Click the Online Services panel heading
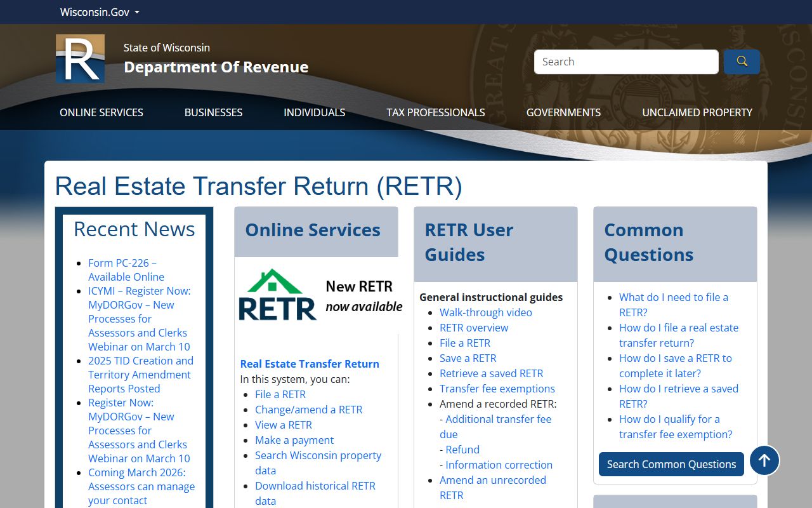The height and width of the screenshot is (508, 812). pyautogui.click(x=313, y=230)
